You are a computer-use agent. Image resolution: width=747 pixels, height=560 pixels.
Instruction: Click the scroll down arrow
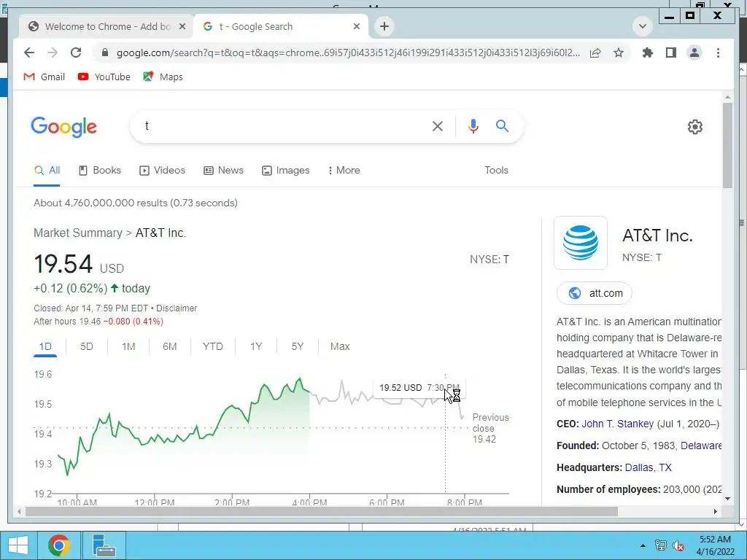[x=727, y=499]
